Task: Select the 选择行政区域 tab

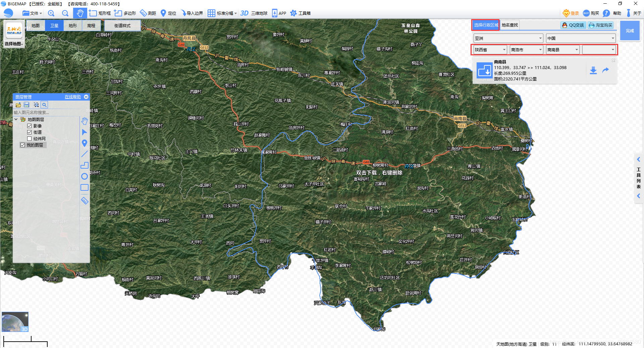Action: [486, 25]
